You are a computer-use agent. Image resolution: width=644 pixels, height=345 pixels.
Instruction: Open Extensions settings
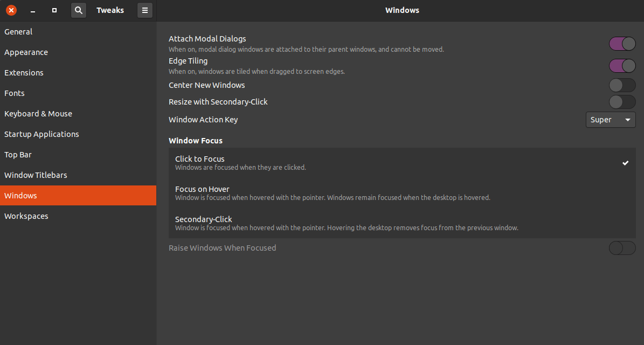pos(24,72)
